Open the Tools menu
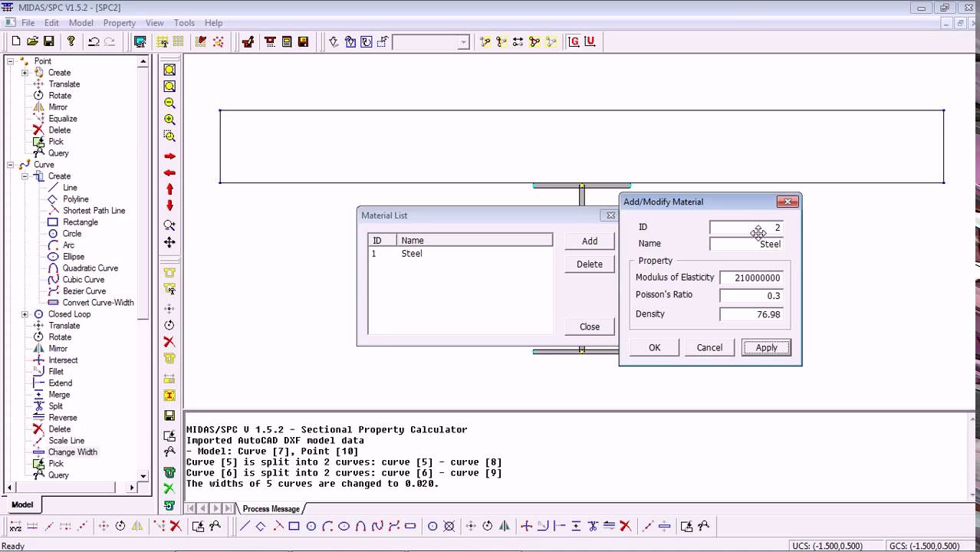This screenshot has height=552, width=980. (184, 23)
